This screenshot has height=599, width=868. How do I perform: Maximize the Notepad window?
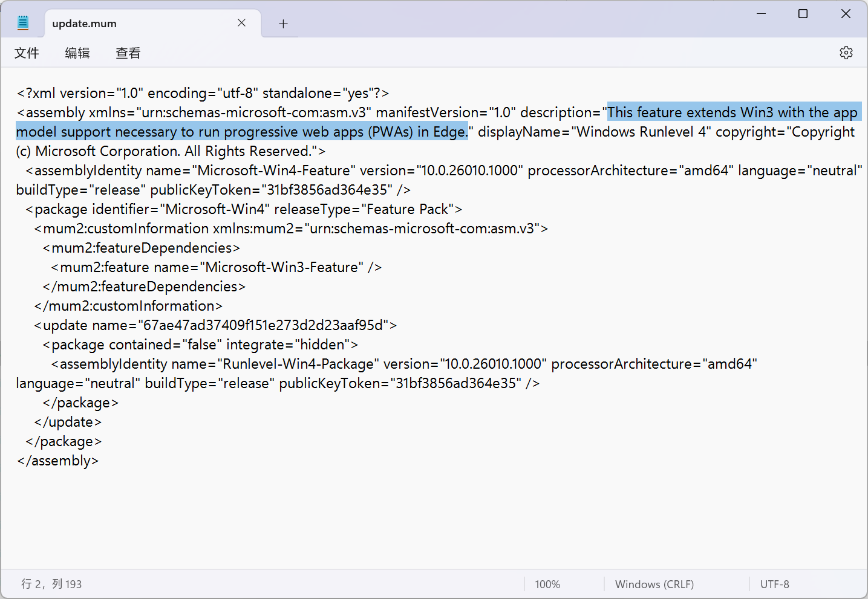(x=803, y=13)
